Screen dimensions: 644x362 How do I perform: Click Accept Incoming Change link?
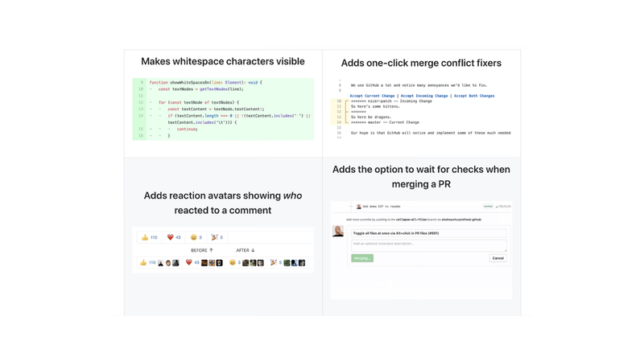click(424, 96)
